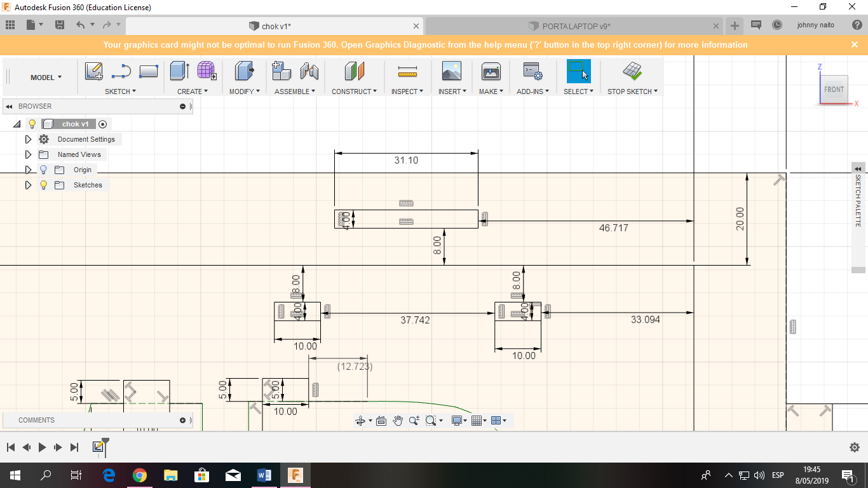Select the Rectangle sketch tool

[148, 71]
